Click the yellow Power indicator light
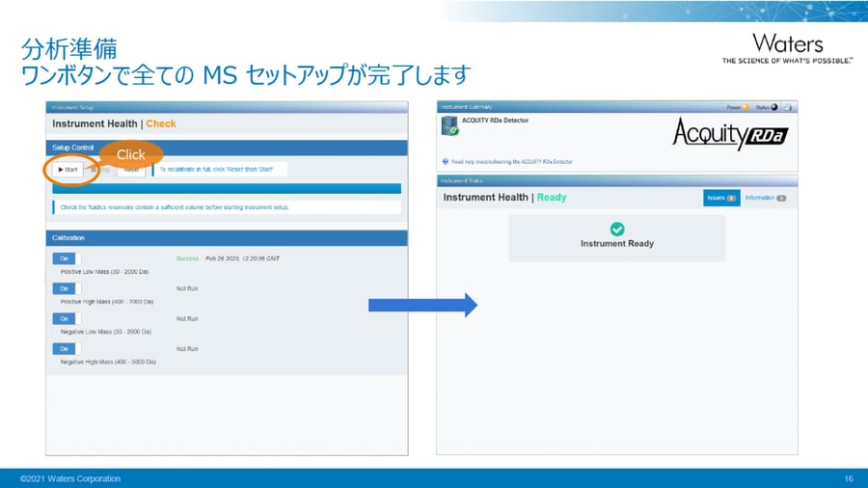 [746, 107]
